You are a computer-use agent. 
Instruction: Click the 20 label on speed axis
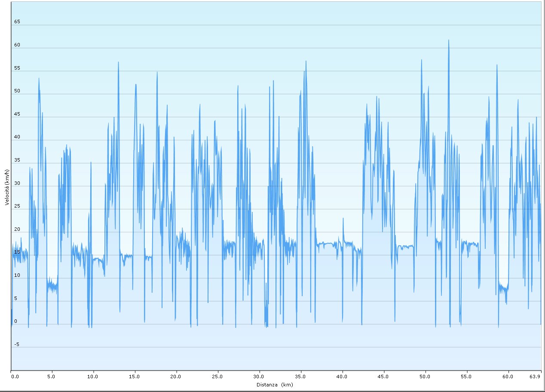point(17,229)
